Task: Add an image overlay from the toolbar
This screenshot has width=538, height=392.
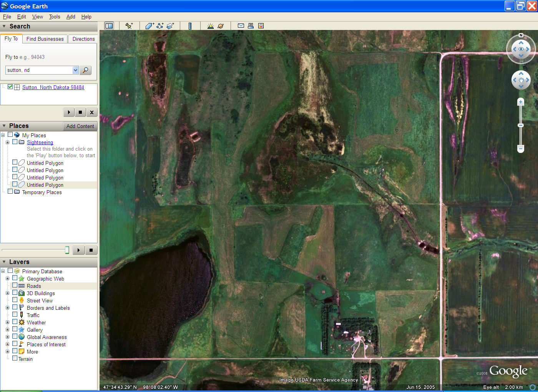Action: tap(170, 26)
